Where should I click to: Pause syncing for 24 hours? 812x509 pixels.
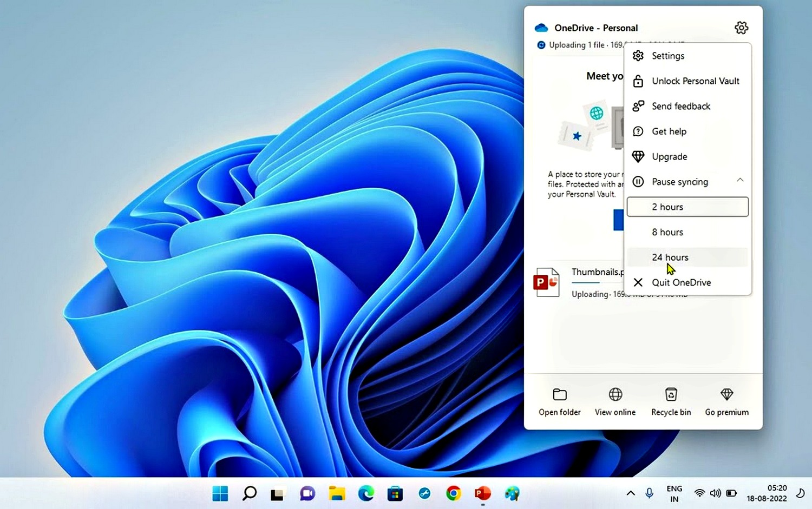point(670,257)
